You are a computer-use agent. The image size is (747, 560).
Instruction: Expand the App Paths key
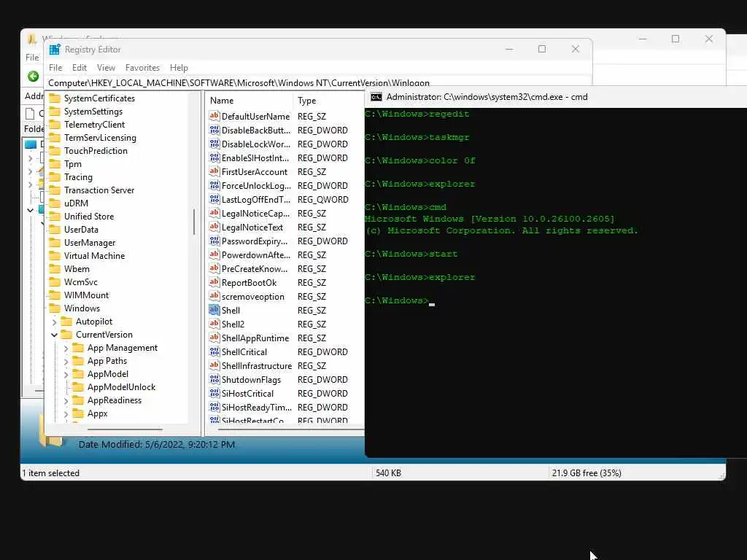pos(66,362)
